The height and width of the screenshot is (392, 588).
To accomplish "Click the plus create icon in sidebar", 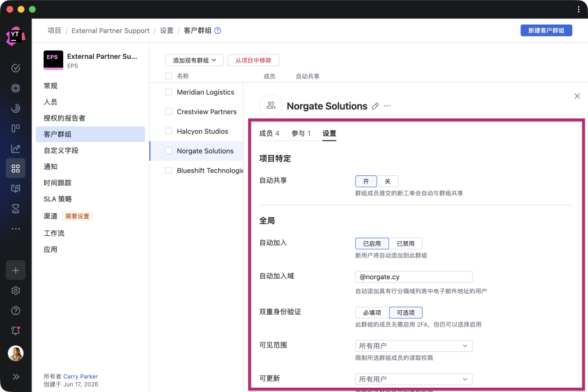I will [x=15, y=271].
